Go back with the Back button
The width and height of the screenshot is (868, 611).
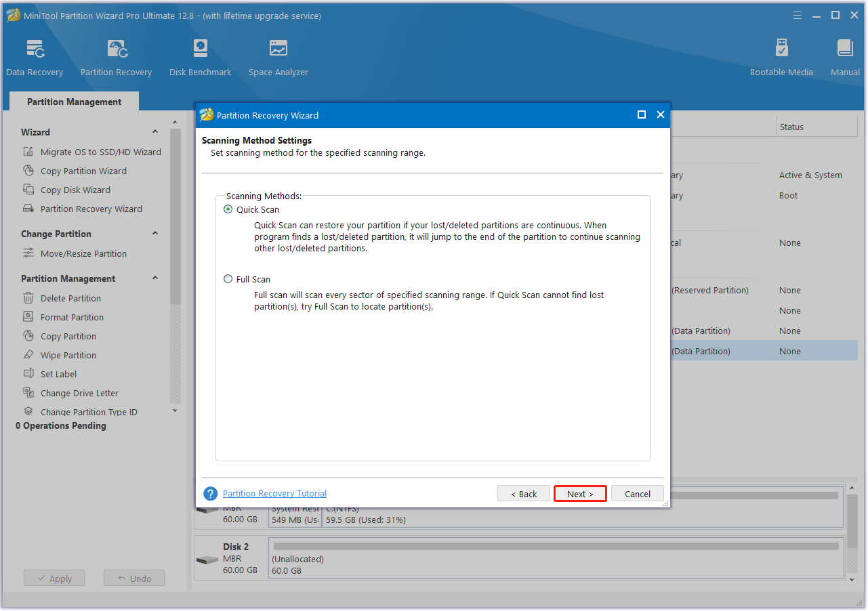coord(524,494)
